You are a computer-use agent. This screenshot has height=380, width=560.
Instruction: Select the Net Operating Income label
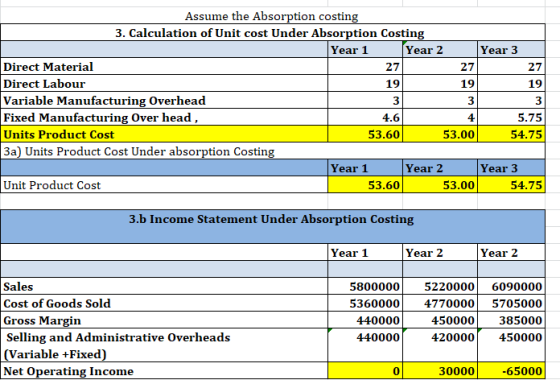pos(68,371)
